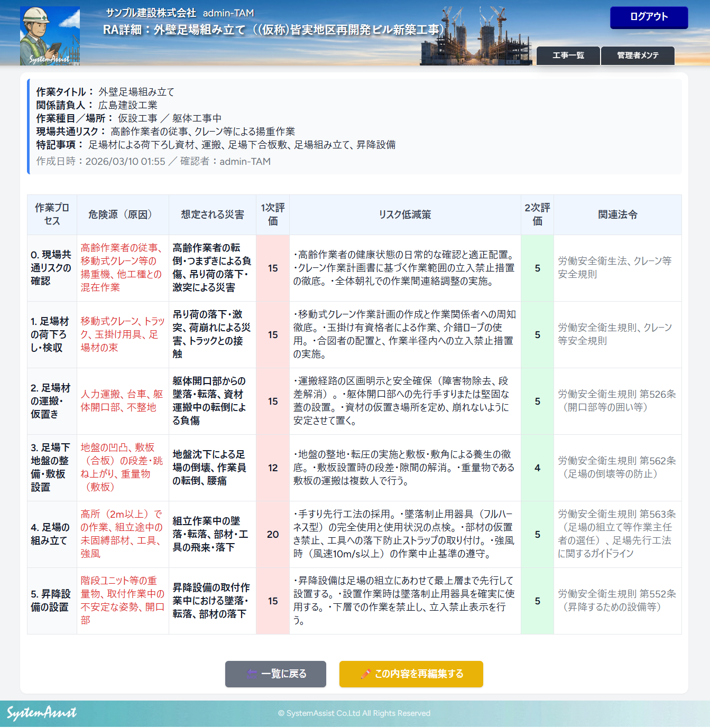Click the サンプル建設株式会社 admin-TAM company name
Image resolution: width=710 pixels, height=728 pixels.
pos(180,13)
